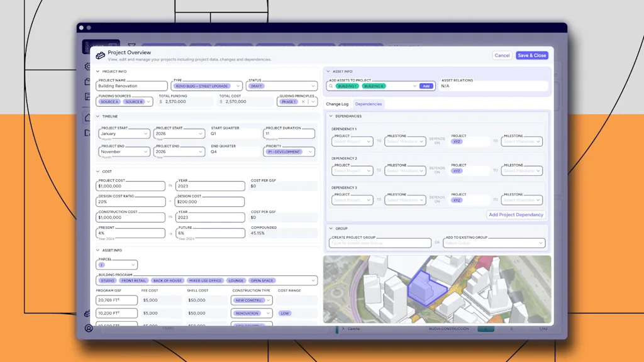Click the Save & Close button
Image resolution: width=644 pixels, height=362 pixels.
click(531, 55)
